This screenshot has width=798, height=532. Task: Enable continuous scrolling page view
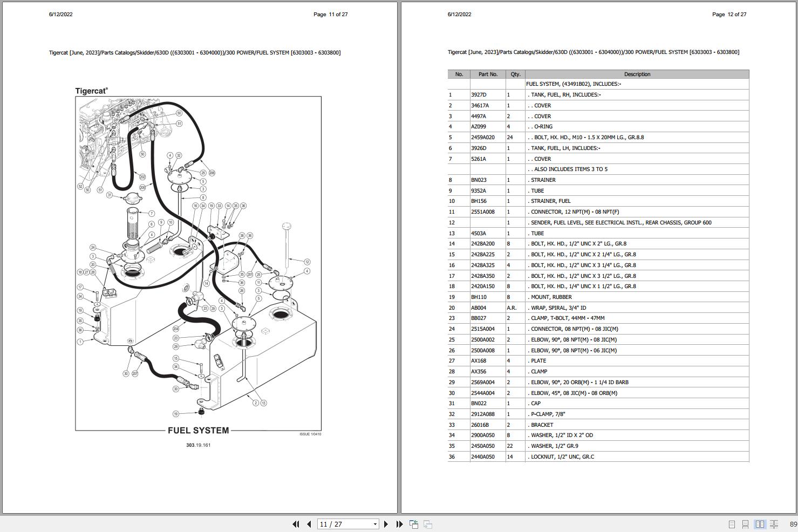(745, 524)
